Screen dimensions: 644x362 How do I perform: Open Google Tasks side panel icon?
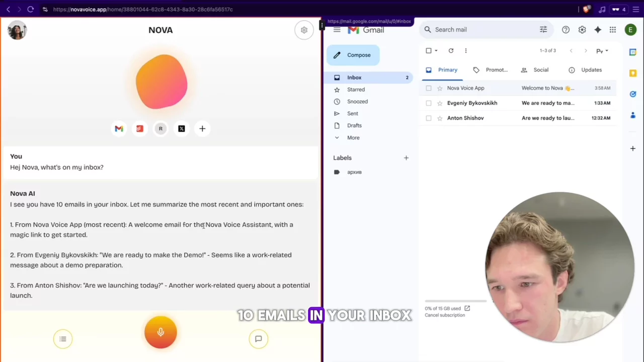click(x=633, y=94)
